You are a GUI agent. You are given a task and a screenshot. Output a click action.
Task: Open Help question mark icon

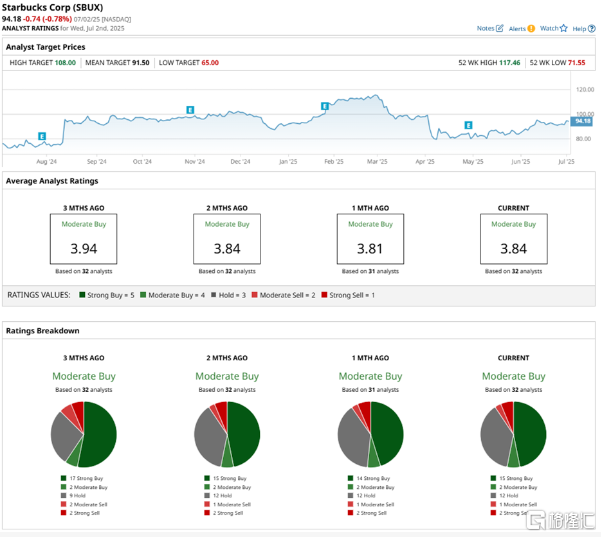coord(592,28)
